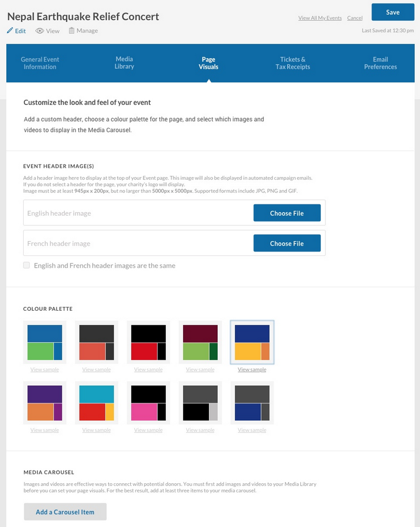Pick the maroon and green colour palette
The width and height of the screenshot is (420, 527).
(200, 342)
